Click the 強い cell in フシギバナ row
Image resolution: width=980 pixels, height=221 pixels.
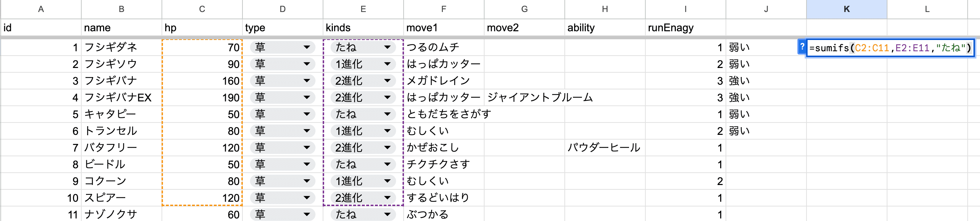coord(766,81)
